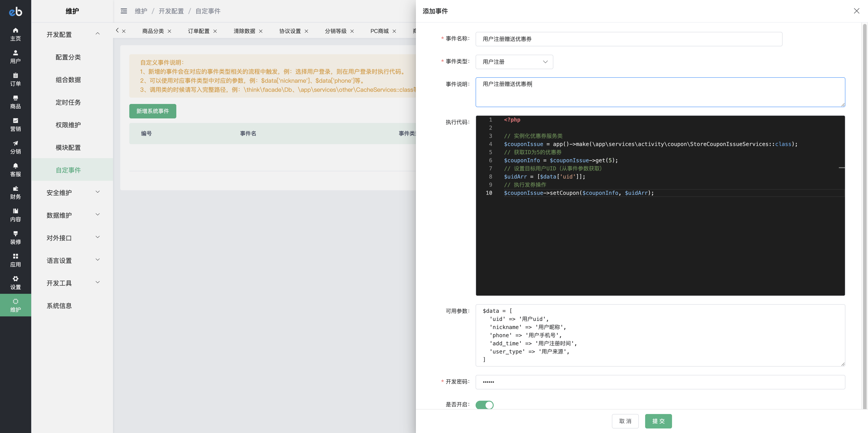Disable the 是否开启 switch
The width and height of the screenshot is (868, 433).
[484, 405]
